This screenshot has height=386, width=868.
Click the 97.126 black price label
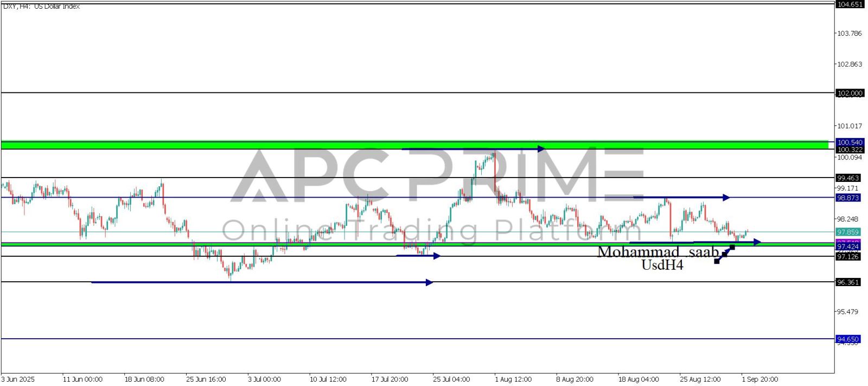(848, 256)
